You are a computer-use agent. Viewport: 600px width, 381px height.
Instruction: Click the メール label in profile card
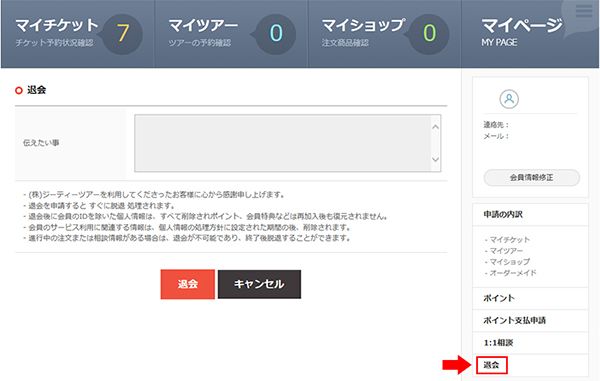(x=496, y=136)
